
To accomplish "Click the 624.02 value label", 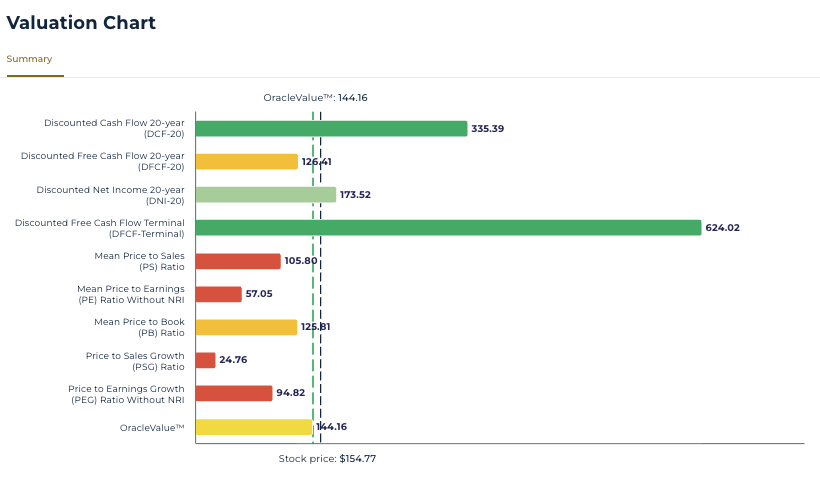I will point(722,228).
